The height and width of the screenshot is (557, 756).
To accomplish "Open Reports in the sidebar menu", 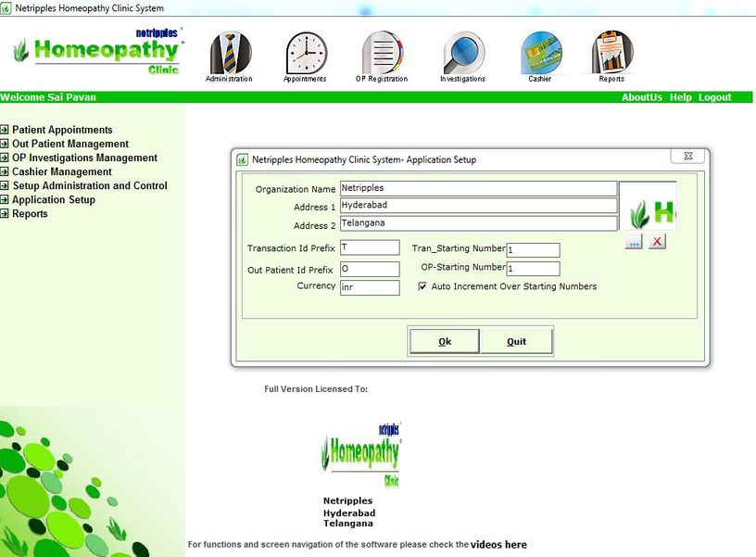I will click(x=30, y=214).
